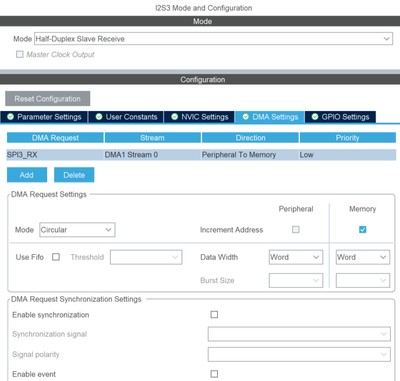Check the Enable event box
The width and height of the screenshot is (400, 381).
(x=214, y=374)
